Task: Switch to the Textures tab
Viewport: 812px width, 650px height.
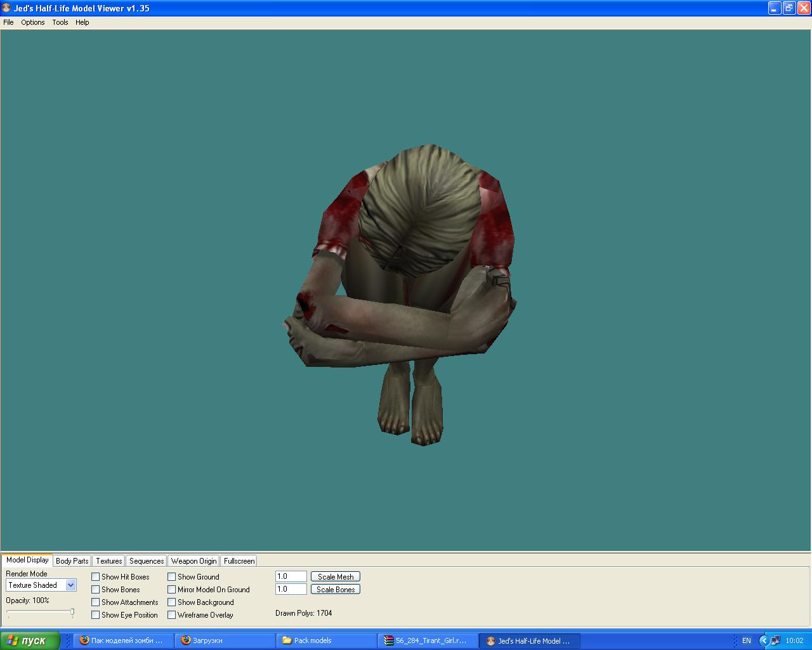Action: (109, 561)
